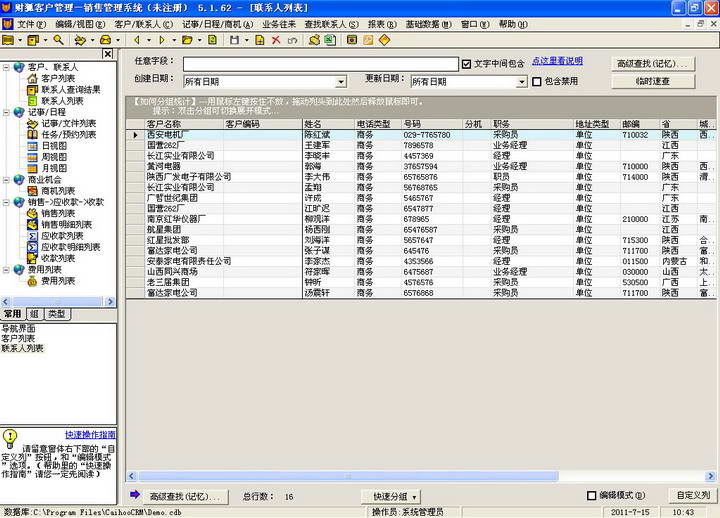
Task: Click the yellow right arrow forward icon
Action: pyautogui.click(x=162, y=40)
